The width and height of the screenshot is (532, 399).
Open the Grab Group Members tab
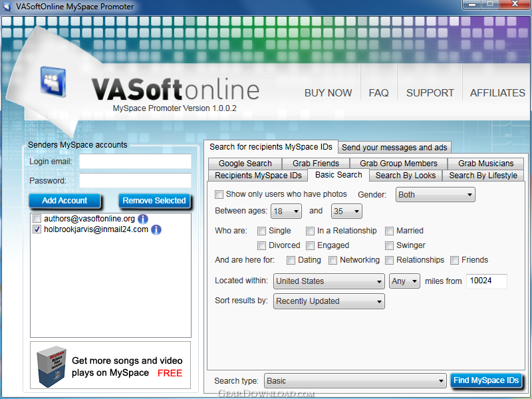(x=398, y=164)
